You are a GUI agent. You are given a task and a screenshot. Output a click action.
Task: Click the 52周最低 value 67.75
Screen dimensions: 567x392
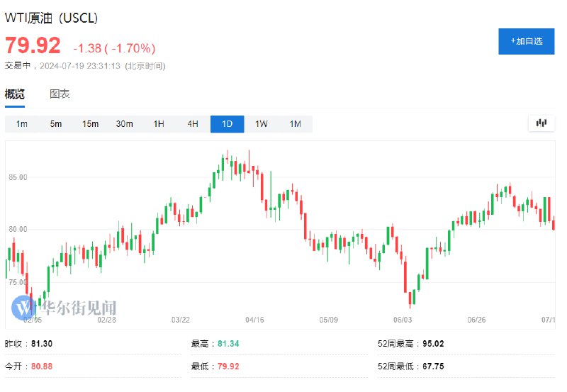pos(433,366)
